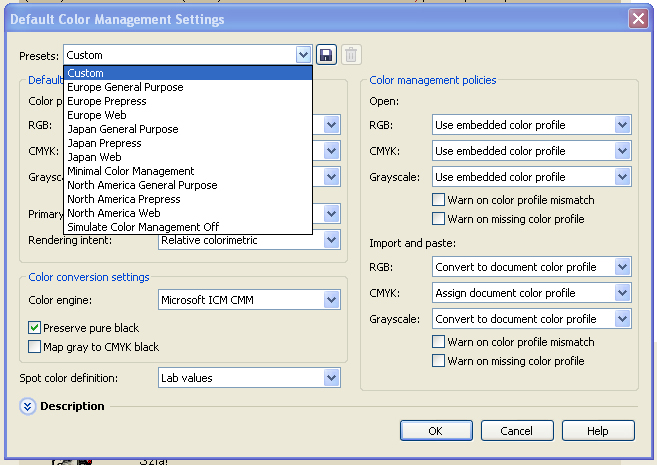Image resolution: width=657 pixels, height=465 pixels.
Task: Click the Cancel button
Action: tap(517, 431)
